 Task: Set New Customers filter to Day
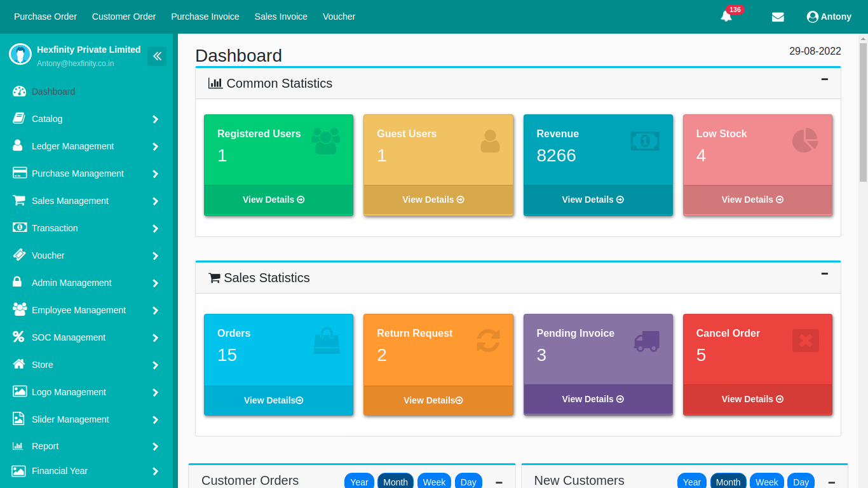coord(801,482)
